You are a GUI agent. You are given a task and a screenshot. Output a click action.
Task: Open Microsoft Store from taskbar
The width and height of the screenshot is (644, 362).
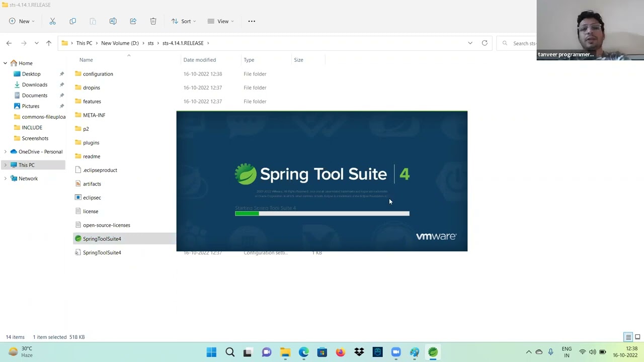point(322,352)
